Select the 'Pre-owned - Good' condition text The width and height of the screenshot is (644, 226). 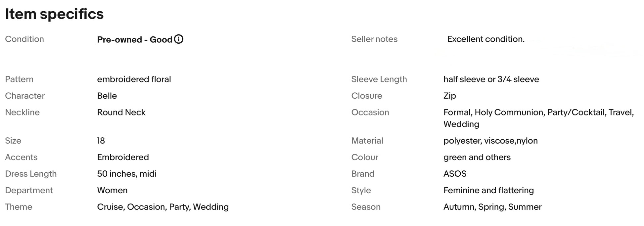[x=135, y=40]
